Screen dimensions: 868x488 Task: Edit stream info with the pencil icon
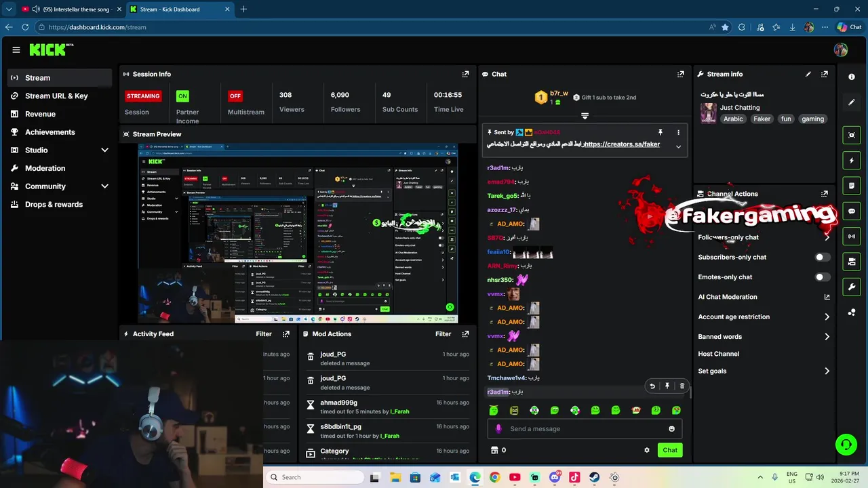(808, 74)
